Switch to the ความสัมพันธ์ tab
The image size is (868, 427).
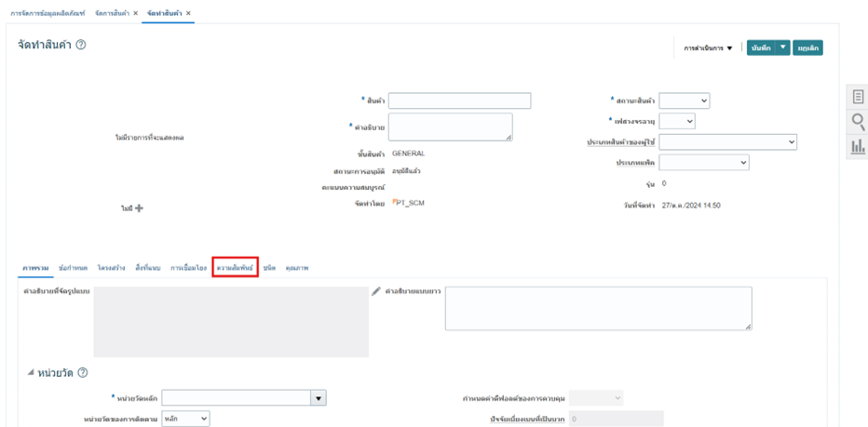click(x=235, y=268)
